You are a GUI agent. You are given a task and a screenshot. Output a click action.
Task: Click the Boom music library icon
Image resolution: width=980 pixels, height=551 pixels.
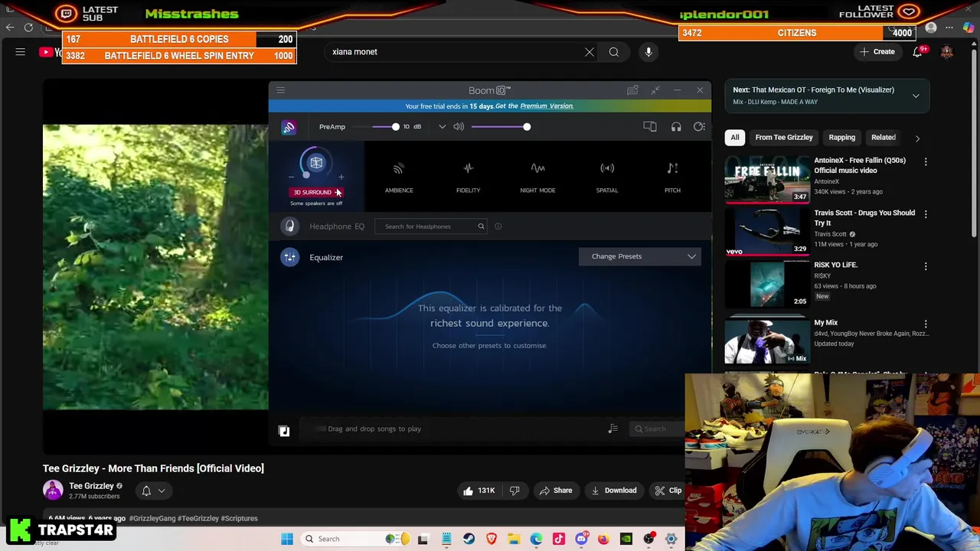tap(284, 431)
